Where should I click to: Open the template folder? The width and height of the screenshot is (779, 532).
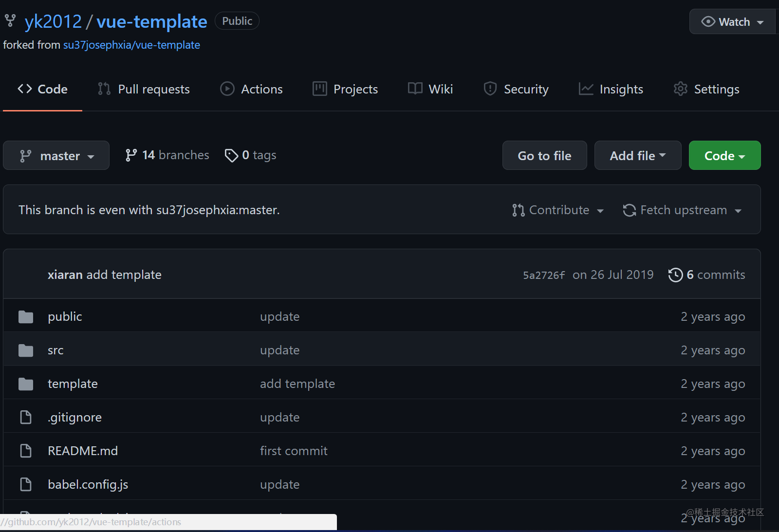tap(73, 384)
